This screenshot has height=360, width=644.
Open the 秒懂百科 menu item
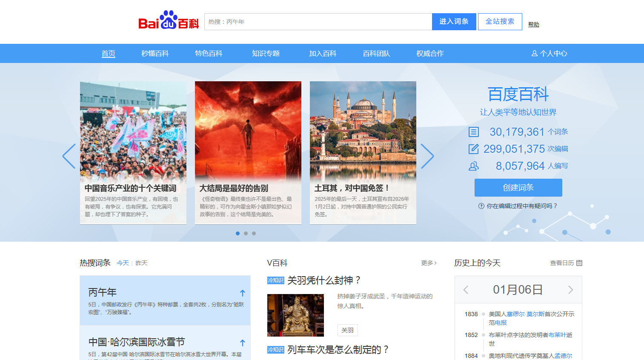coord(155,53)
